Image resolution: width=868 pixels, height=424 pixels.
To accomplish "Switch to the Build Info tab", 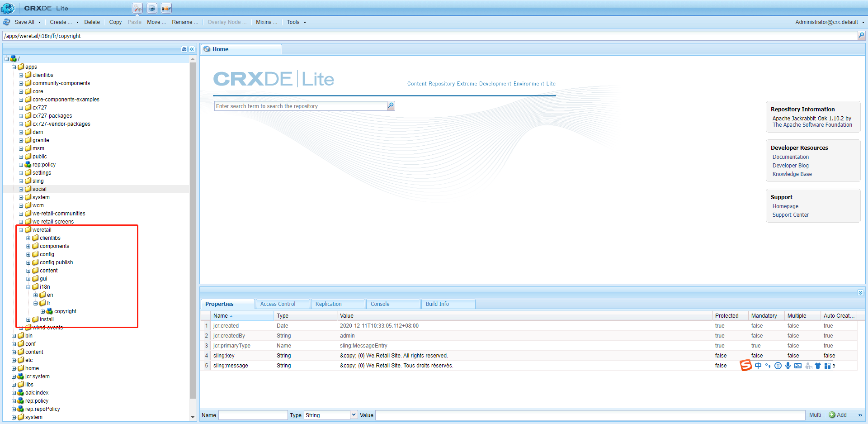I will [448, 304].
